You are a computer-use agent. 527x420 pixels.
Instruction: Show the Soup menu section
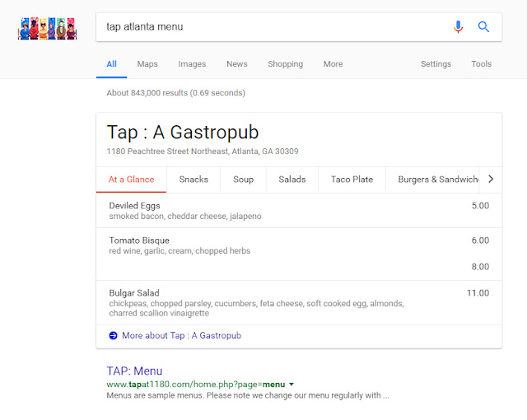(244, 180)
